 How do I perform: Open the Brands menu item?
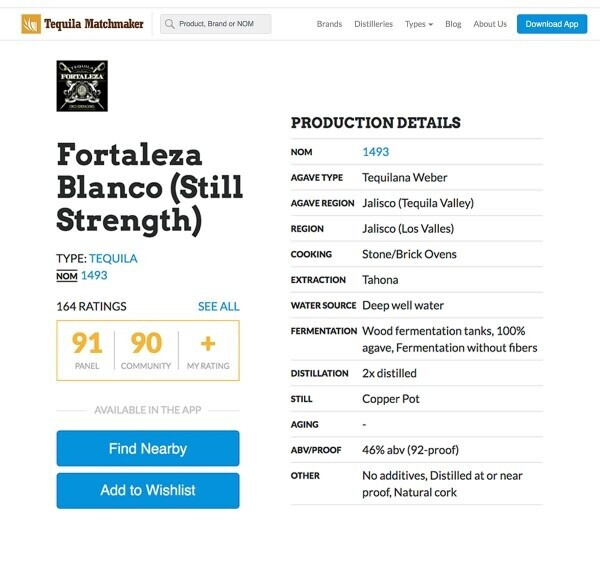point(329,24)
